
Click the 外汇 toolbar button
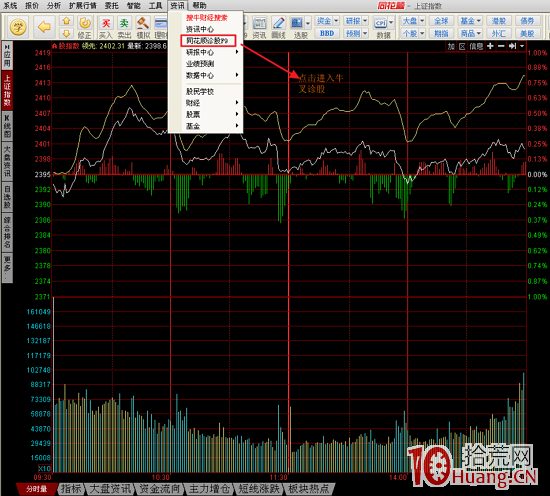click(498, 33)
